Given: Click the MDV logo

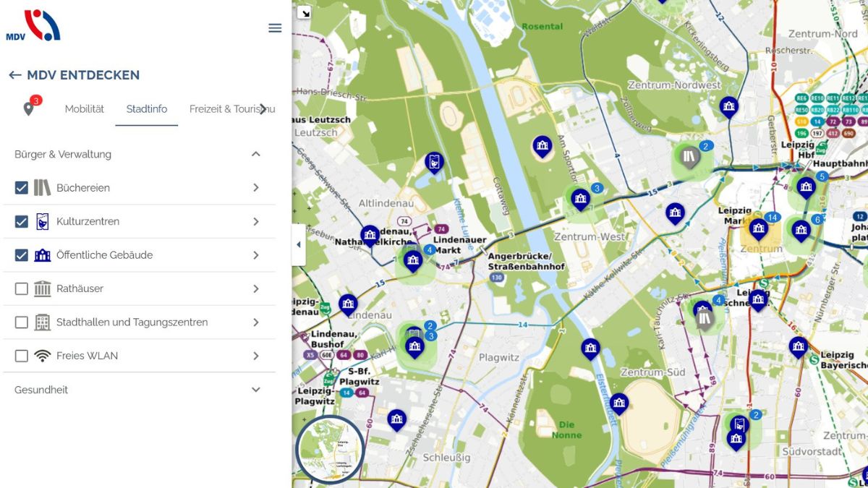Looking at the screenshot, I should coord(33,25).
